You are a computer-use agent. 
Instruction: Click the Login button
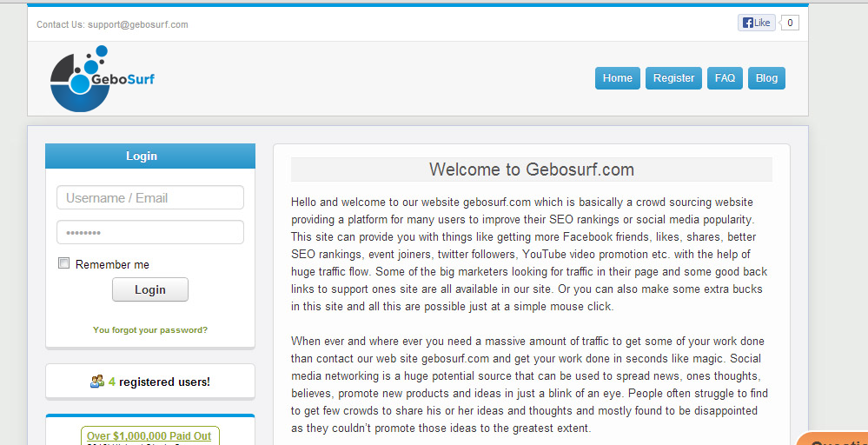(x=150, y=289)
